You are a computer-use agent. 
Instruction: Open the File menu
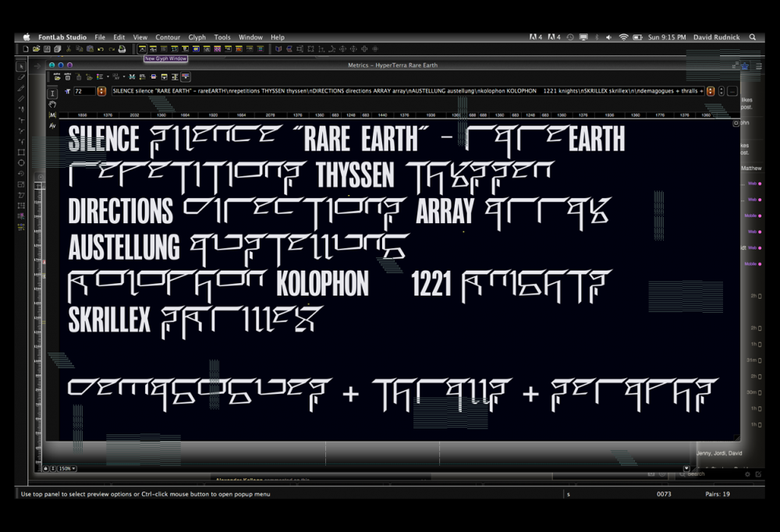click(100, 37)
